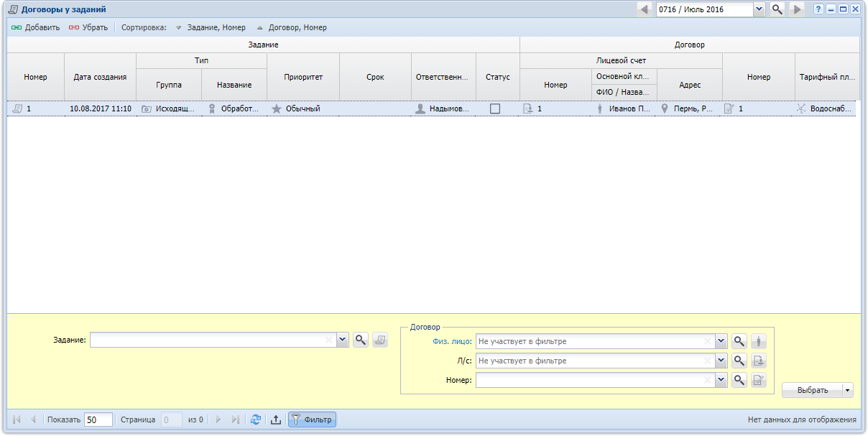This screenshot has width=868, height=436.
Task: Go to next page
Action: click(x=218, y=419)
